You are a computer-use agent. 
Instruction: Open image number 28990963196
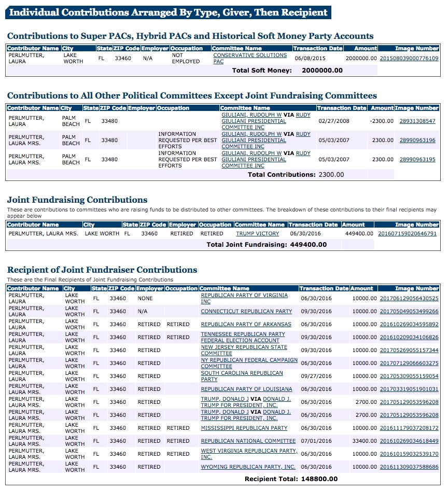417,141
